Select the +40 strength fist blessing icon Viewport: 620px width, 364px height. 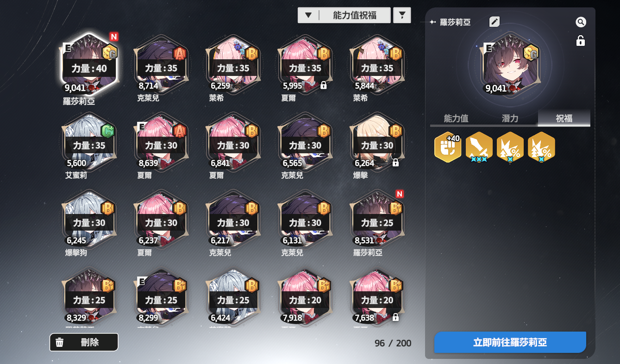coord(448,148)
